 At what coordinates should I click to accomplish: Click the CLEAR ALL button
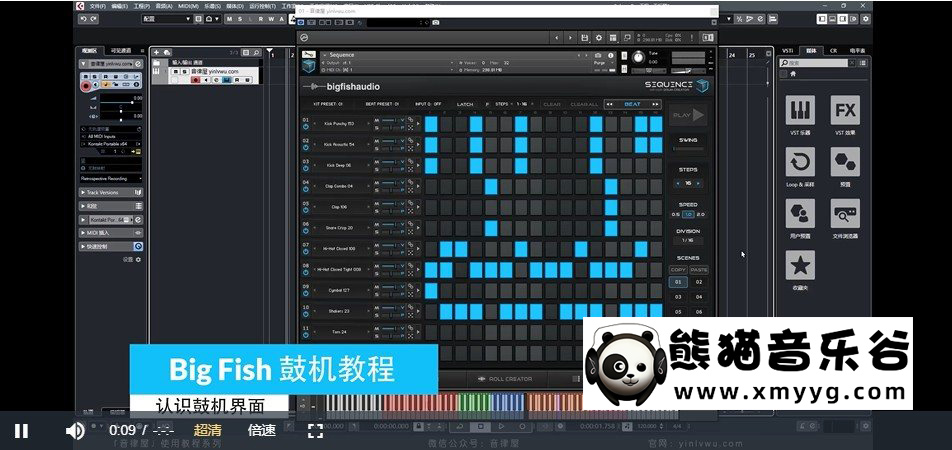coord(585,104)
